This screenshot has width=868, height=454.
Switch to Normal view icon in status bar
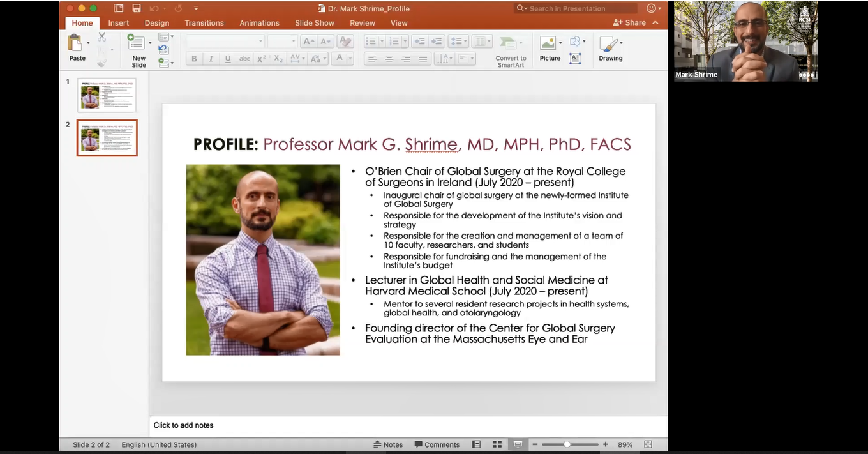(476, 444)
